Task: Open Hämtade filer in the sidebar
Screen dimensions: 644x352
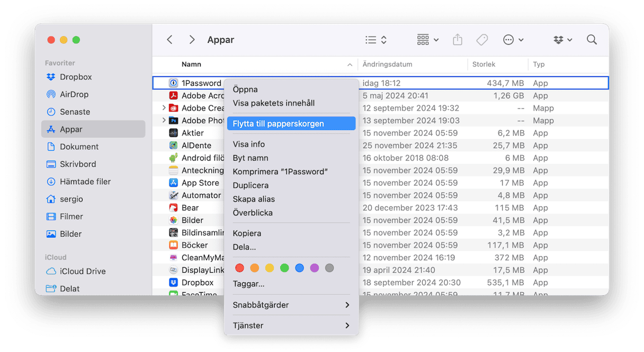Action: point(93,182)
